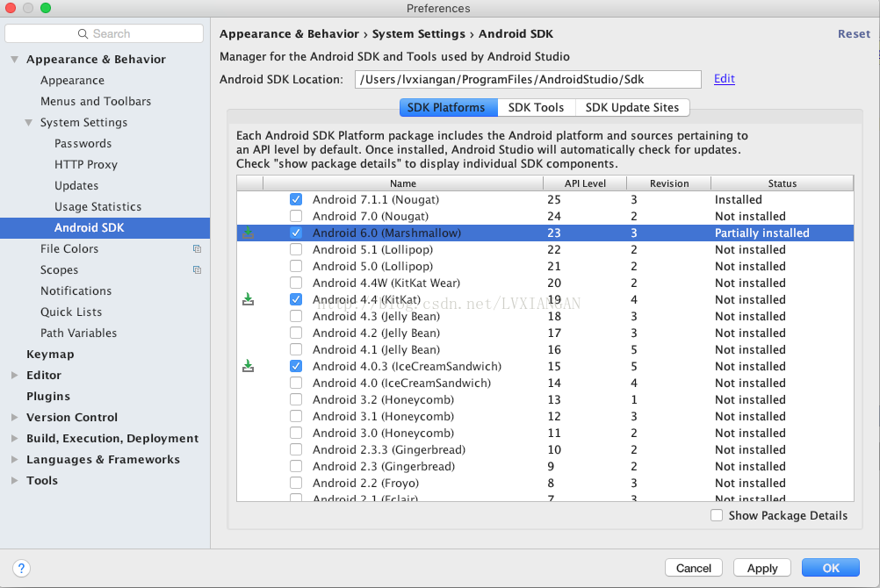Open Notifications settings
The image size is (880, 588).
(x=76, y=291)
